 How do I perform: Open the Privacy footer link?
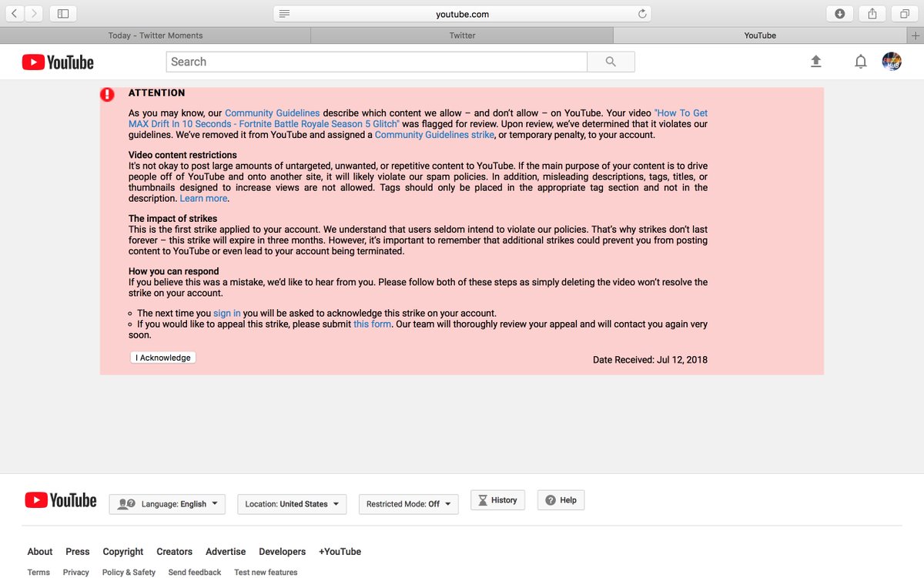coord(76,573)
